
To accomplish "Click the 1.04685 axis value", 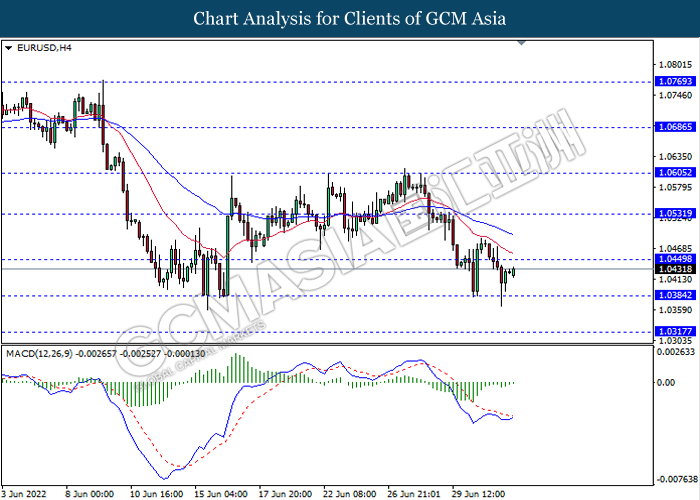I will point(675,249).
